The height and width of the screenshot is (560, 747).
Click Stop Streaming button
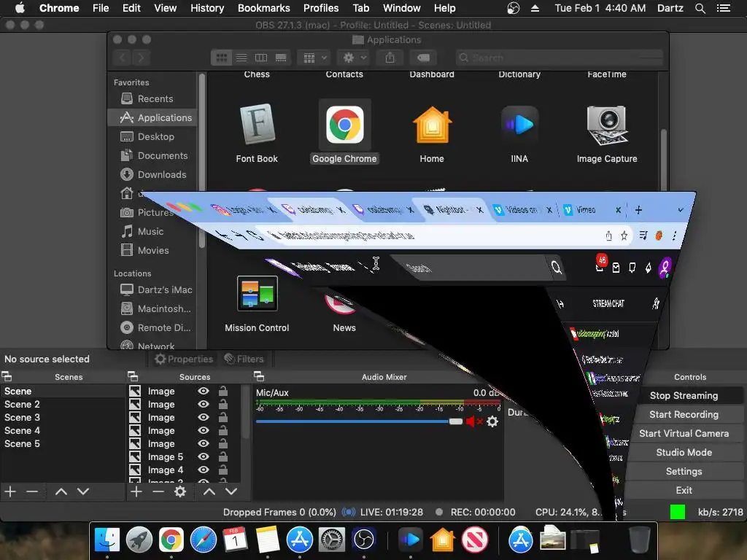(684, 396)
